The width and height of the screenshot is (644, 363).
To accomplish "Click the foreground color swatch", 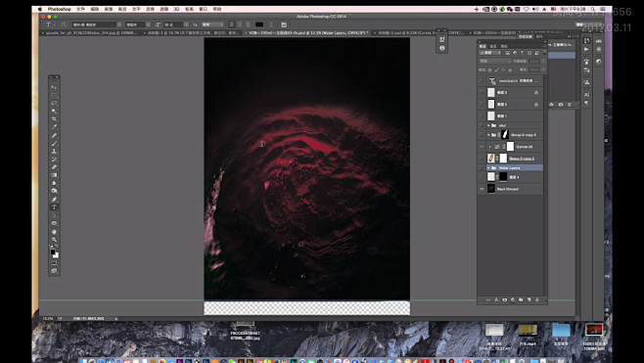I will (x=53, y=251).
